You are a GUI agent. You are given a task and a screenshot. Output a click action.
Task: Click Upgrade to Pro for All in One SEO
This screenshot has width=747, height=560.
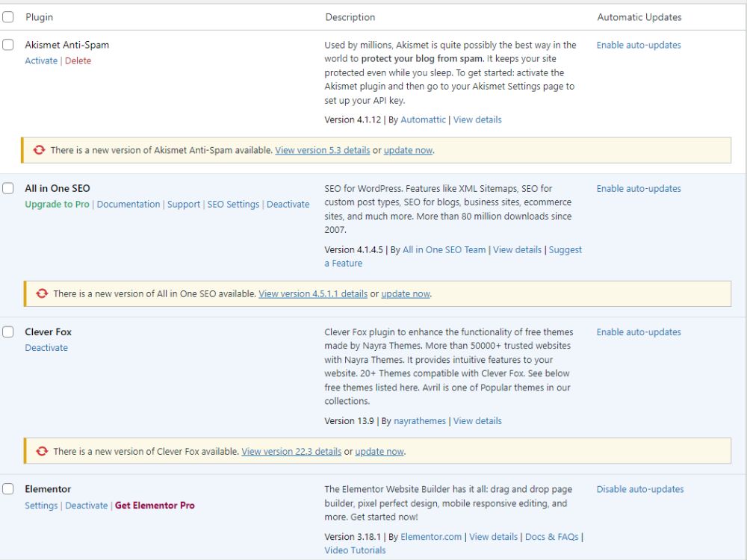click(58, 204)
